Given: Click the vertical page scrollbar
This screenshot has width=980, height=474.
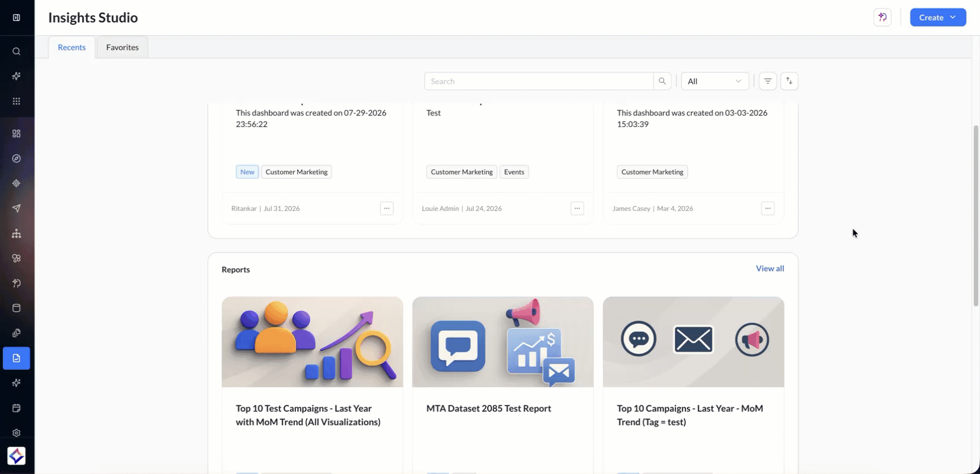Looking at the screenshot, I should pos(976,215).
